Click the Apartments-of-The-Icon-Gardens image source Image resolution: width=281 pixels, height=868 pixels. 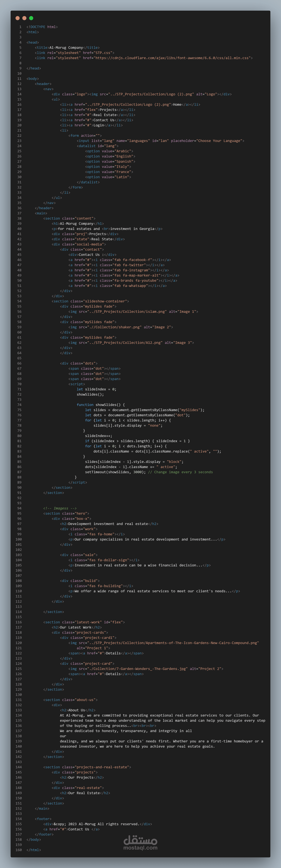(x=164, y=643)
